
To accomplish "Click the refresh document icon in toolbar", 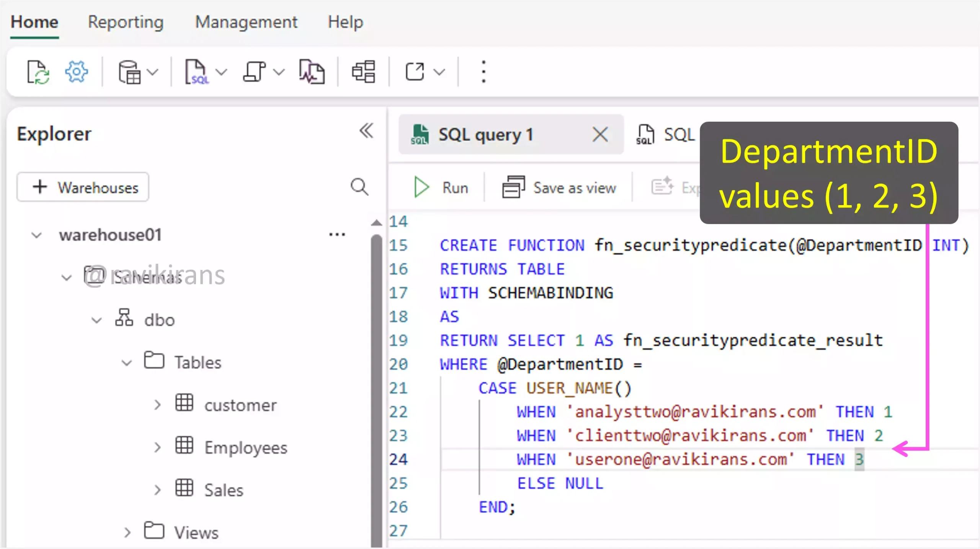I will (38, 72).
